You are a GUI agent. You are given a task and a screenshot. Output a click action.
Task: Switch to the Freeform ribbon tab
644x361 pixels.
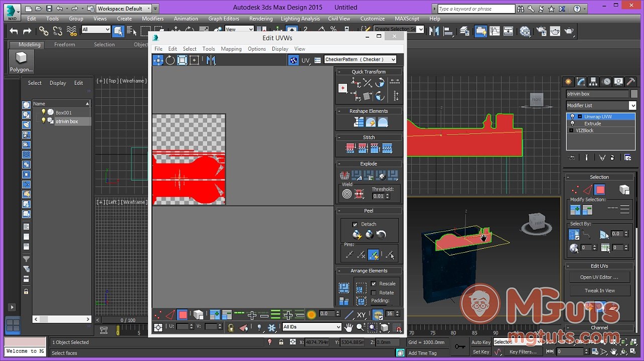(x=65, y=45)
